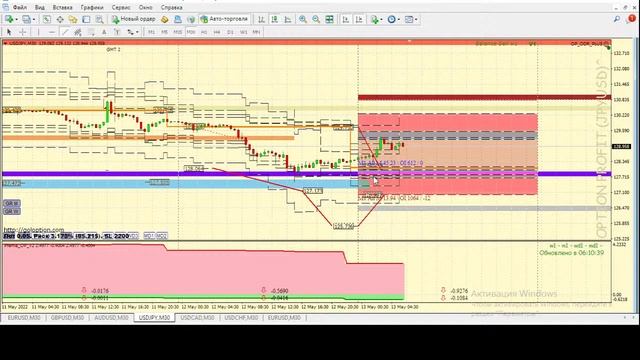Enable chart shift icon
Screen dimensions: 640x360
359,19
